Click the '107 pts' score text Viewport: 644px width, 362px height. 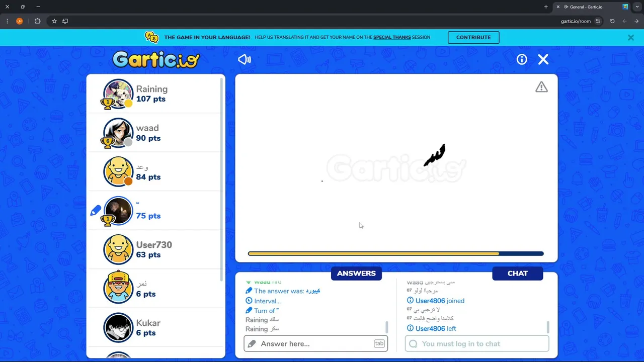tap(151, 99)
